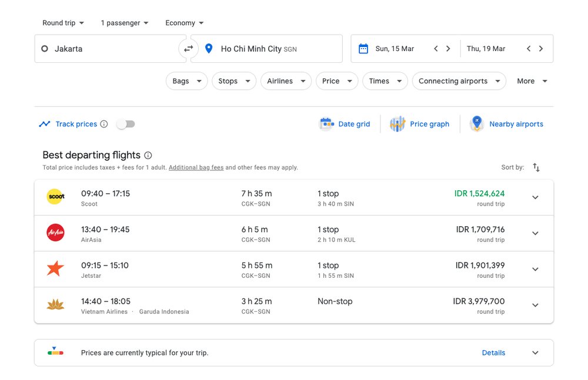Open the Airlines filter menu

coord(286,81)
